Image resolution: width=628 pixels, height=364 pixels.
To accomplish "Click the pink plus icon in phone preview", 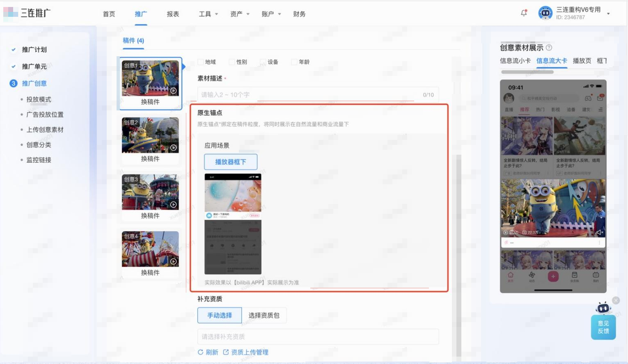I will pyautogui.click(x=553, y=276).
